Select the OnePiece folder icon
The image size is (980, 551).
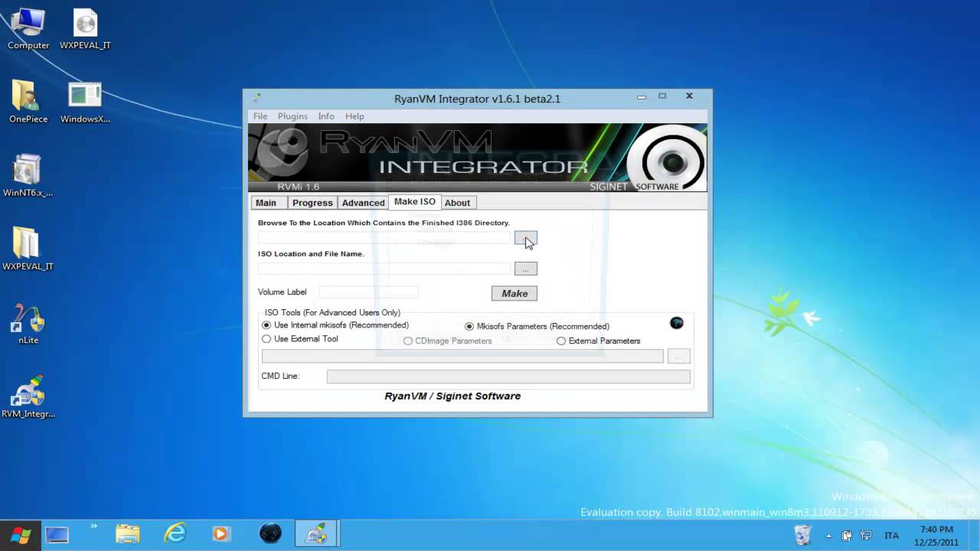pos(28,102)
